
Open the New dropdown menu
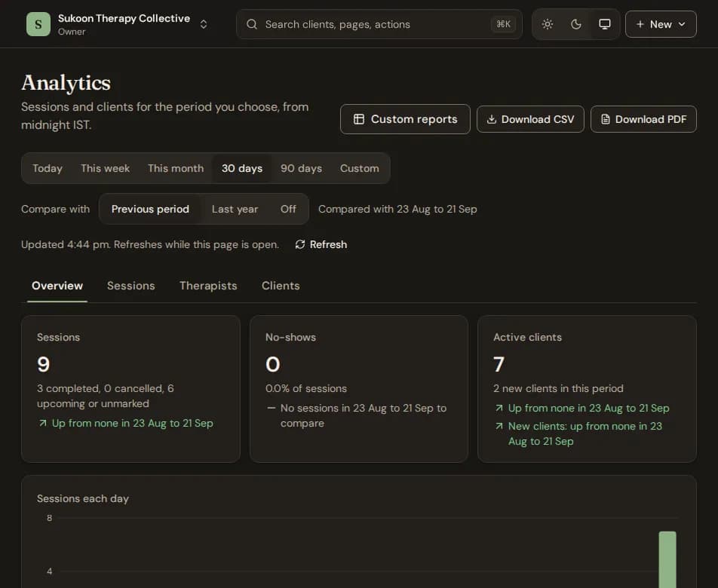(x=661, y=24)
